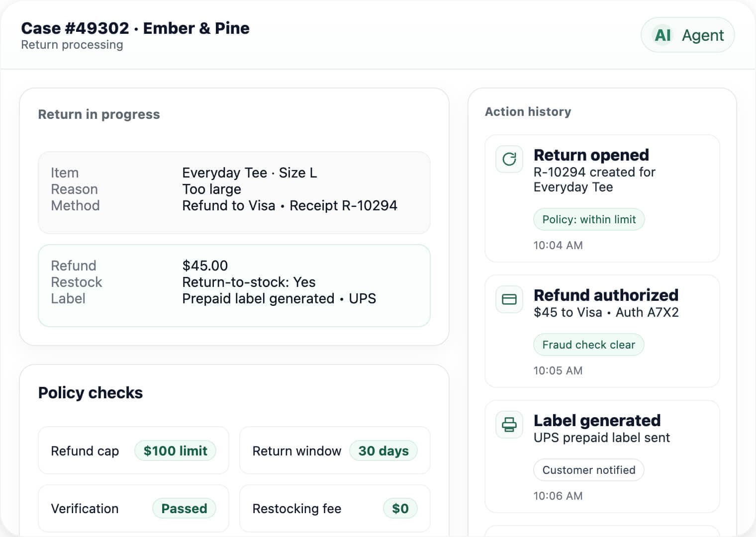756x537 pixels.
Task: Click the Return in progress section header
Action: tap(98, 114)
